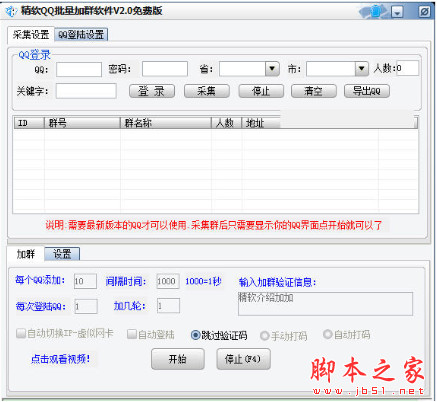
Task: Click the 登 录 button
Action: coord(152,91)
